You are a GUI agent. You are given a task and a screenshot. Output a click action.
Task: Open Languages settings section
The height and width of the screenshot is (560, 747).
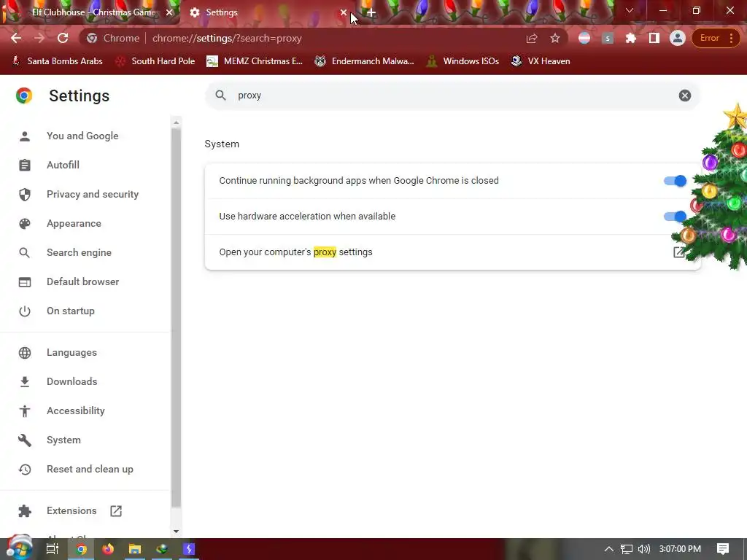pos(72,352)
